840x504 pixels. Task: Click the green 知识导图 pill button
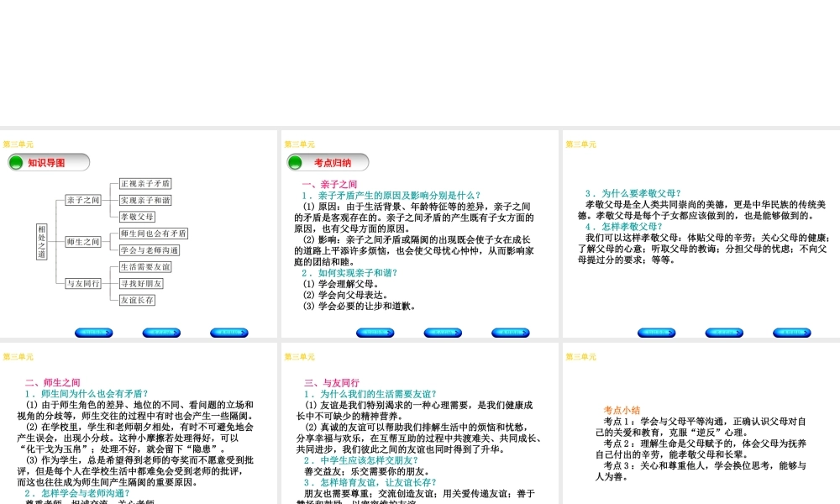point(49,162)
